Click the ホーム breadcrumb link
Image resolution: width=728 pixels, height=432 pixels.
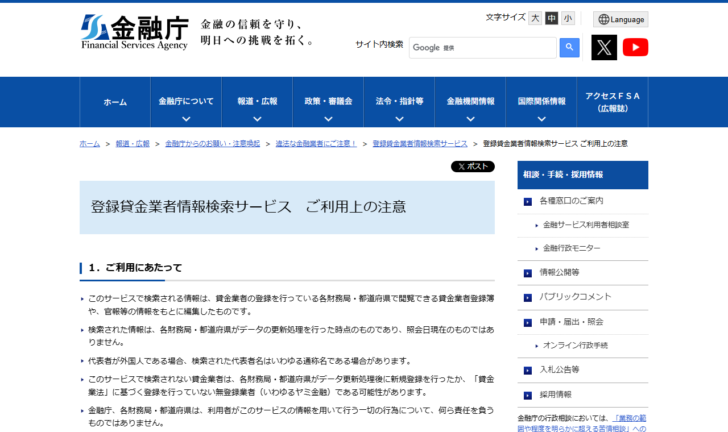pyautogui.click(x=90, y=144)
